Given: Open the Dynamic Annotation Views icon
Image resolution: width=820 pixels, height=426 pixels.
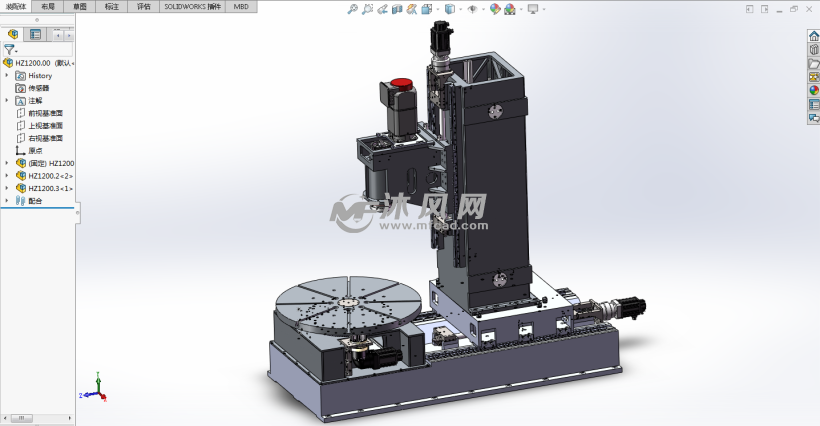Looking at the screenshot, I should [412, 9].
